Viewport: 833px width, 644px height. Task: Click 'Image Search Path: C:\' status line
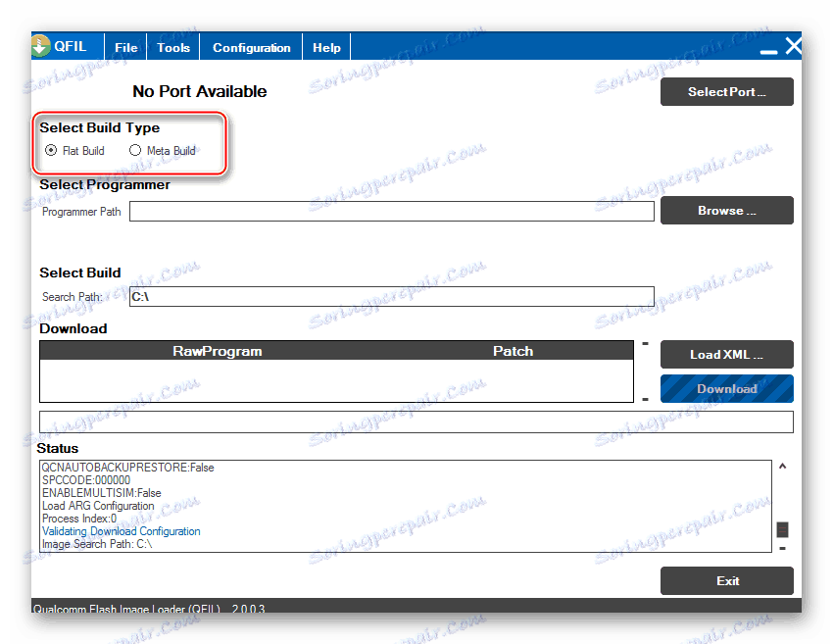click(x=97, y=544)
